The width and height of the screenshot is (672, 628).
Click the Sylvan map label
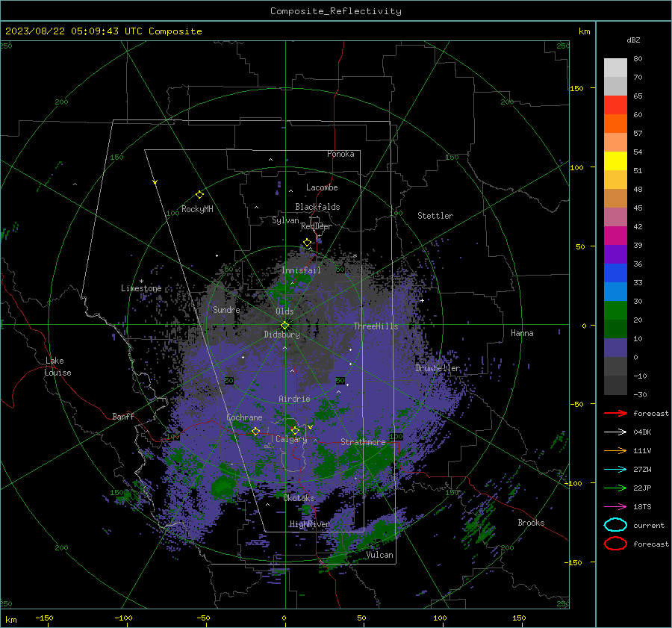pos(285,220)
